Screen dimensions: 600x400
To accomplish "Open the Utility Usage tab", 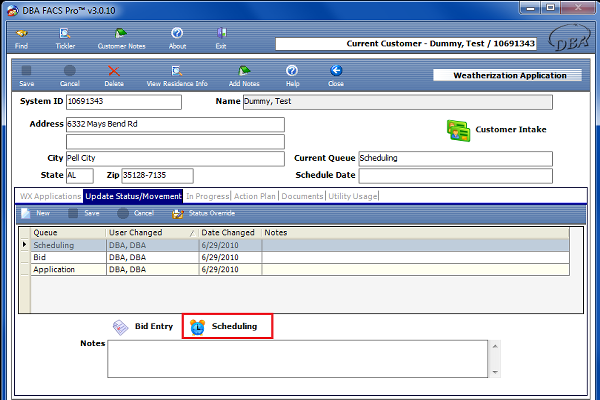I will point(352,196).
